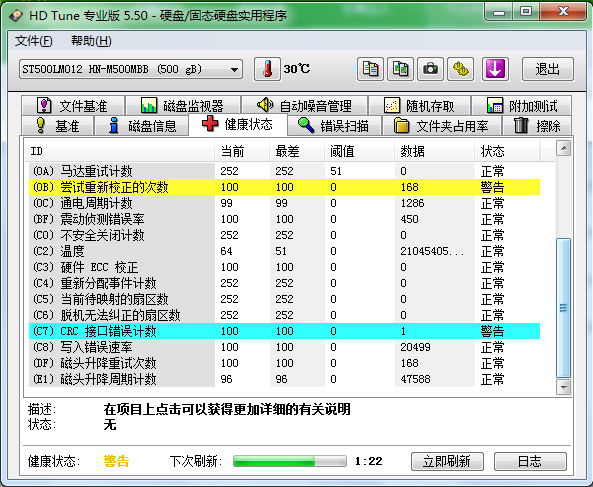The width and height of the screenshot is (593, 487).
Task: Click the thermometer temperature icon
Action: (267, 69)
